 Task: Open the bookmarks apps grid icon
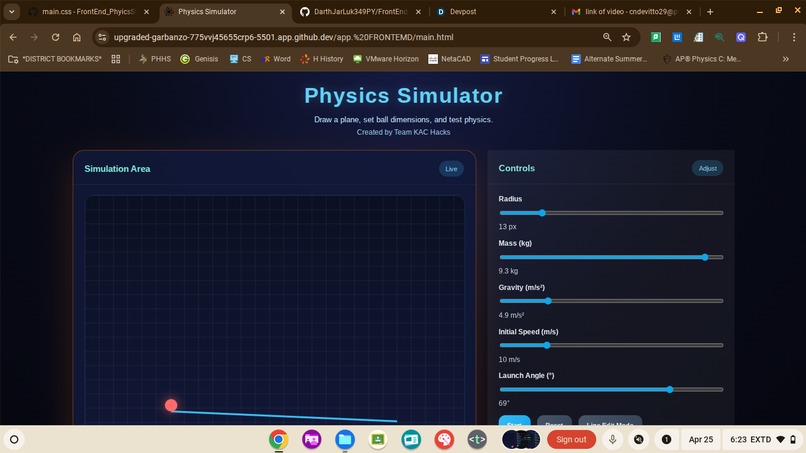pos(116,59)
